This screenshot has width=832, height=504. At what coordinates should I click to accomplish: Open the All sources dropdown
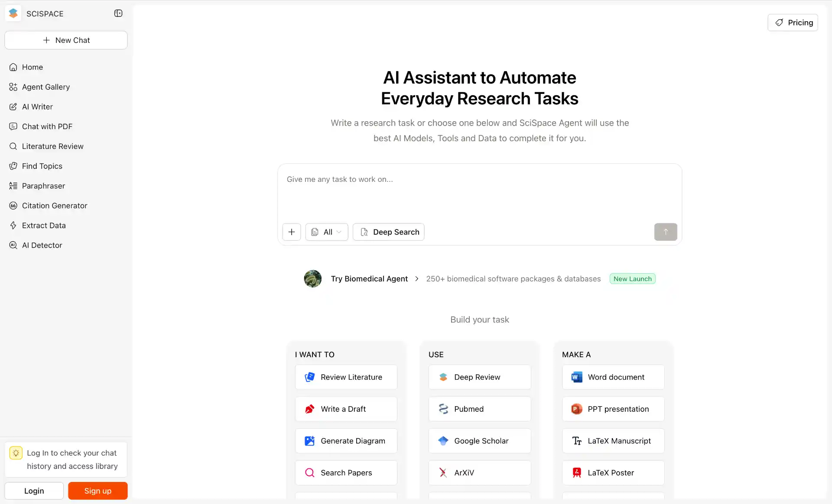point(326,232)
